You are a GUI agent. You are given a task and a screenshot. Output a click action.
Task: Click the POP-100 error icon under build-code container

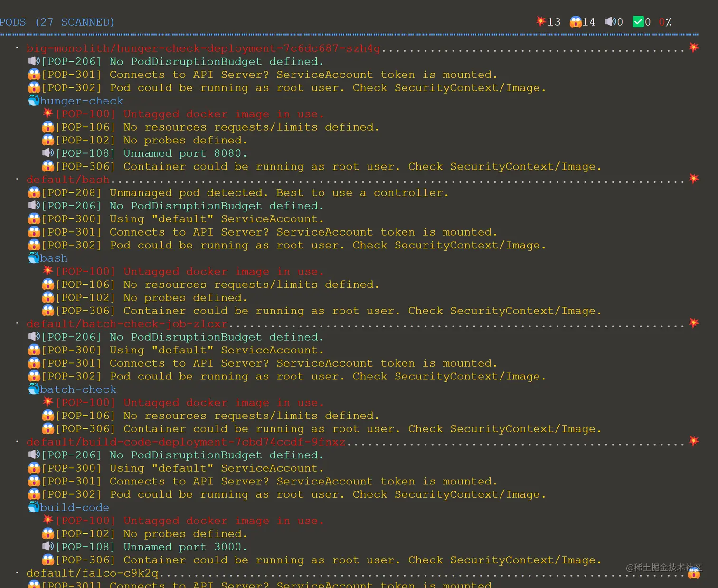(x=48, y=520)
